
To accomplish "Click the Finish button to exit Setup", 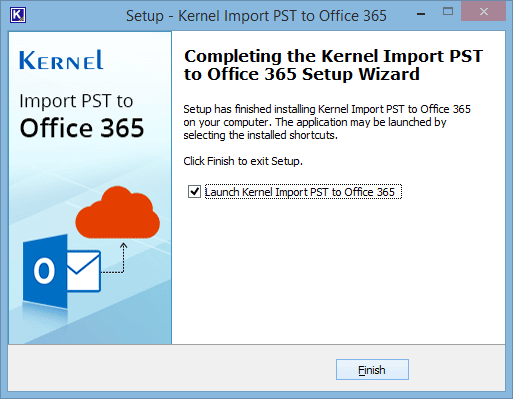I will coord(372,369).
